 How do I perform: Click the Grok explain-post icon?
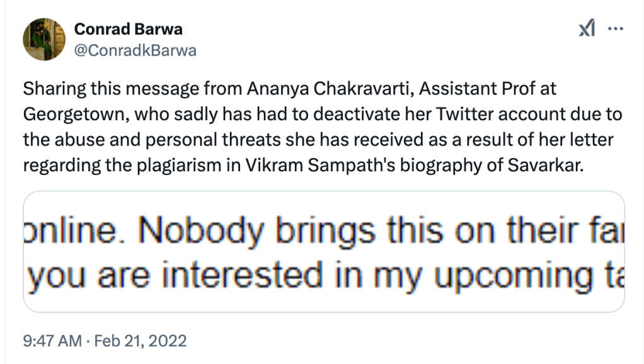pyautogui.click(x=587, y=30)
